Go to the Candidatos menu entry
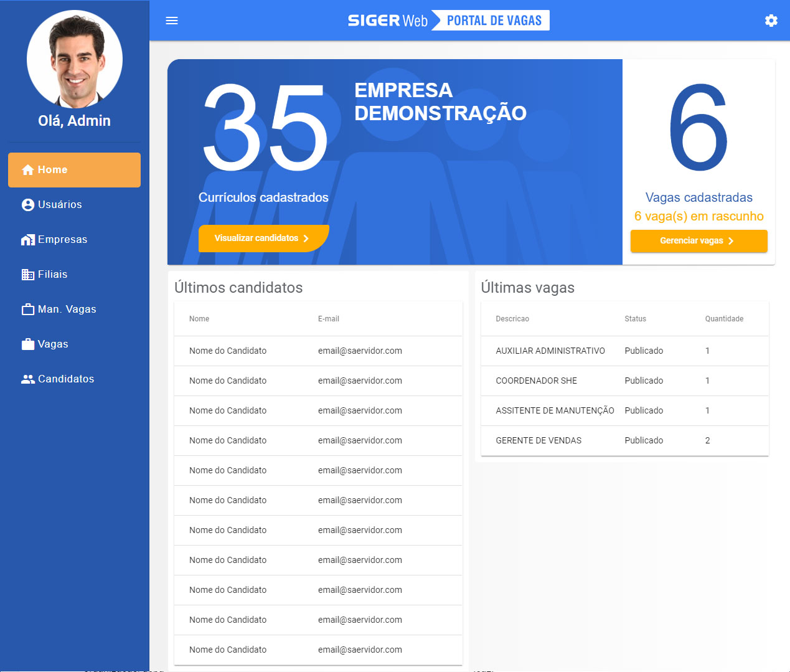Screen dimensions: 790x672 point(66,379)
